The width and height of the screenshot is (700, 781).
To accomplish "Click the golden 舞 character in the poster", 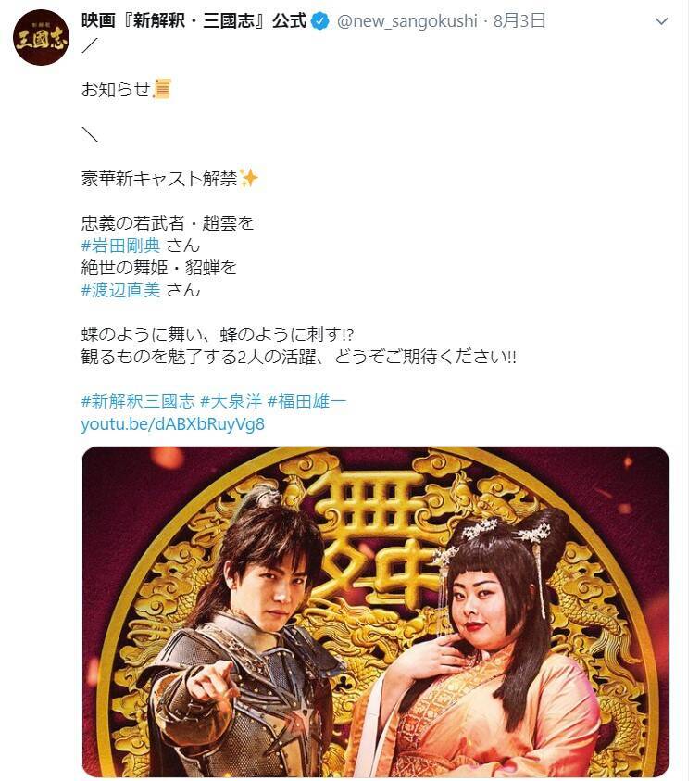I will tap(373, 538).
